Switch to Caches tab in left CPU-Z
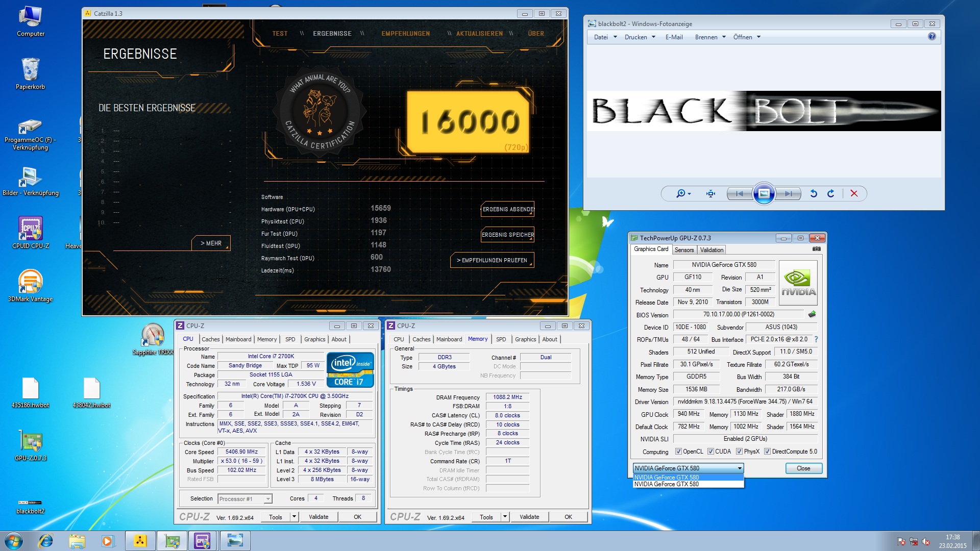 click(x=210, y=339)
